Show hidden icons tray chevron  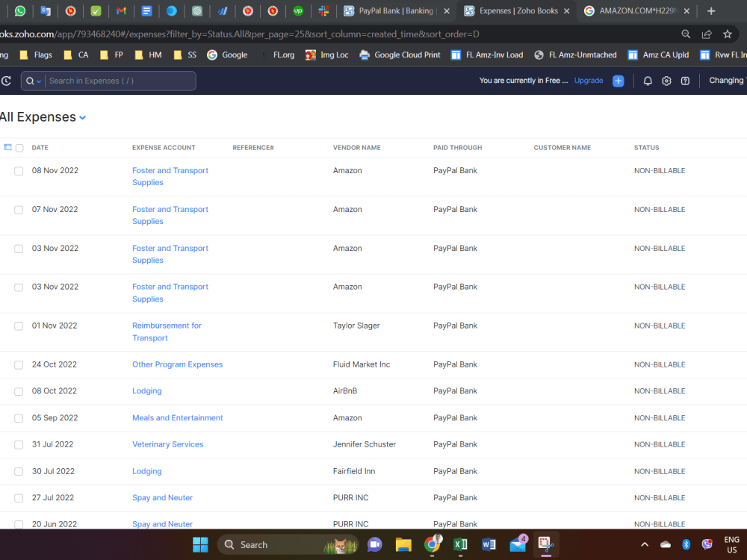[644, 544]
